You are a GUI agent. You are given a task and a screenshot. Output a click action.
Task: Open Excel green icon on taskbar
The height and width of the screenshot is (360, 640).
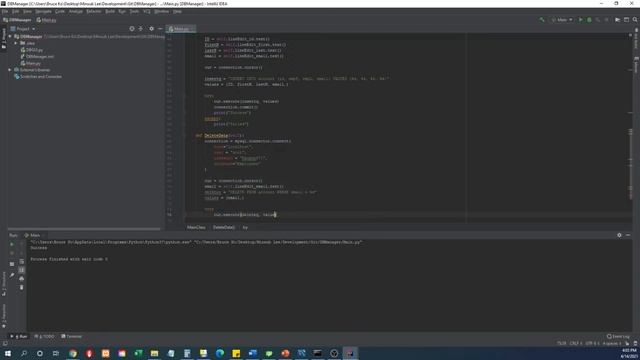click(138, 353)
